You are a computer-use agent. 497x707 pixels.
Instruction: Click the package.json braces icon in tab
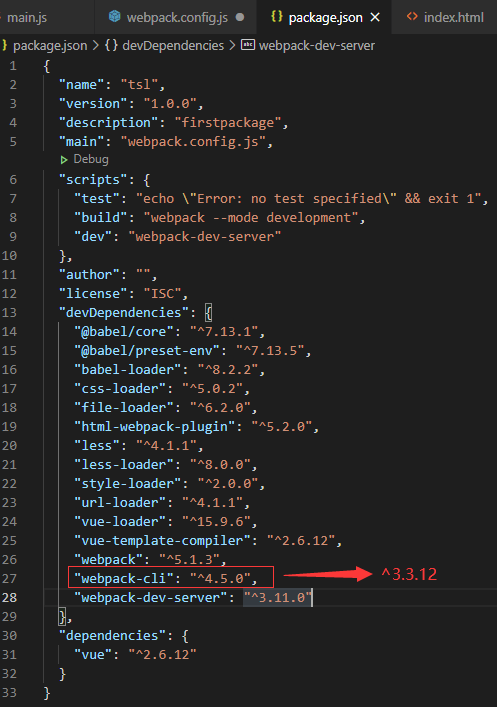tap(276, 17)
